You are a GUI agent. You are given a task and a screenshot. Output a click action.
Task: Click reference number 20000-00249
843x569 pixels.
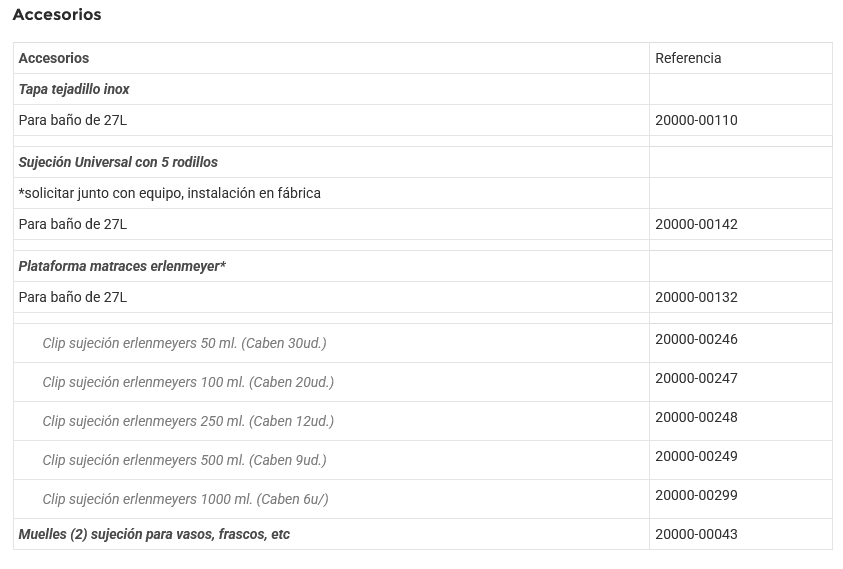(696, 456)
